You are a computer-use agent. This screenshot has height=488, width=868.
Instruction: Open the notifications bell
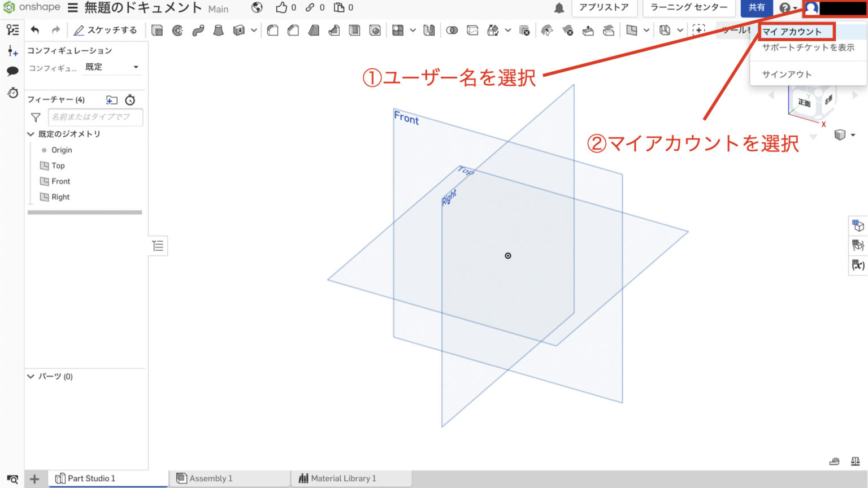[x=558, y=8]
